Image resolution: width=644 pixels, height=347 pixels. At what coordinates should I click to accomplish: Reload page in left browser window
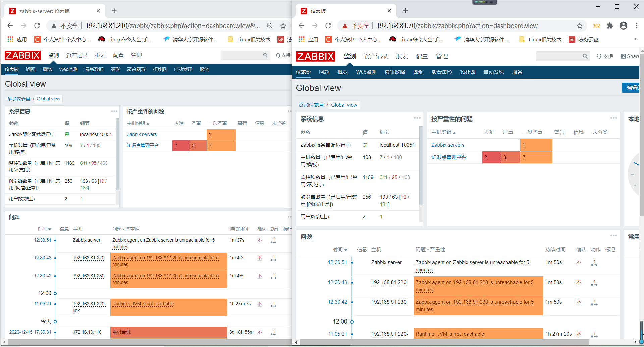(x=37, y=26)
